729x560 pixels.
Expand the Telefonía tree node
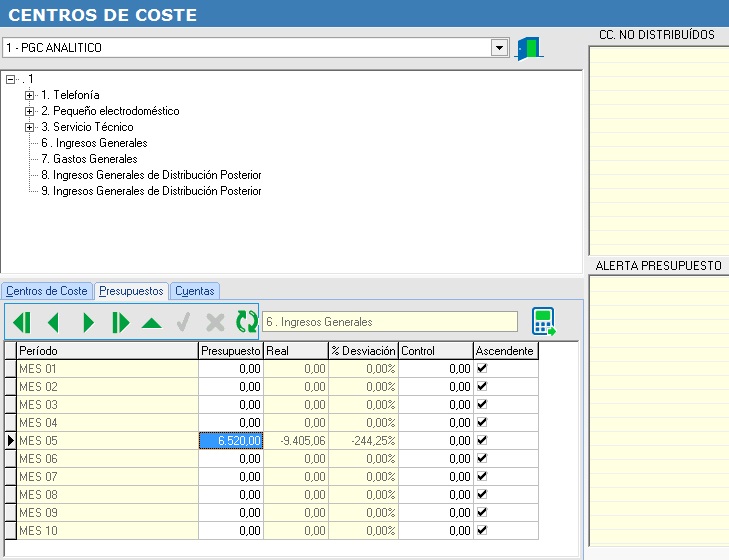point(29,95)
